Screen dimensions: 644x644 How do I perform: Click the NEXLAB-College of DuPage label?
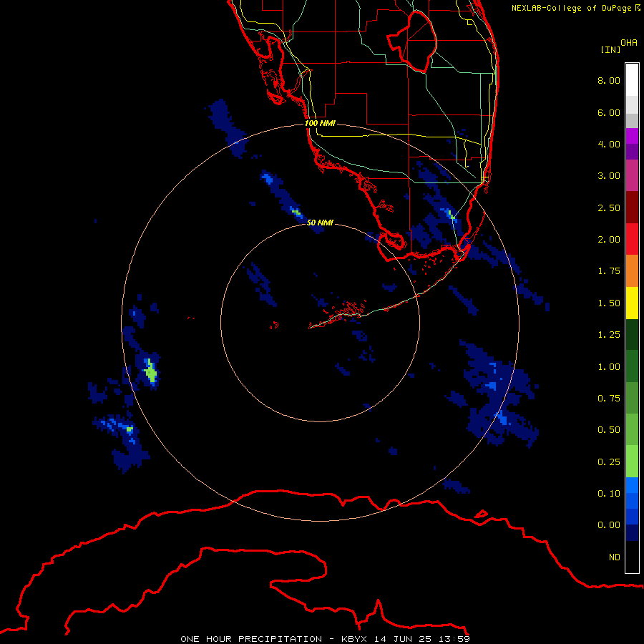point(572,8)
